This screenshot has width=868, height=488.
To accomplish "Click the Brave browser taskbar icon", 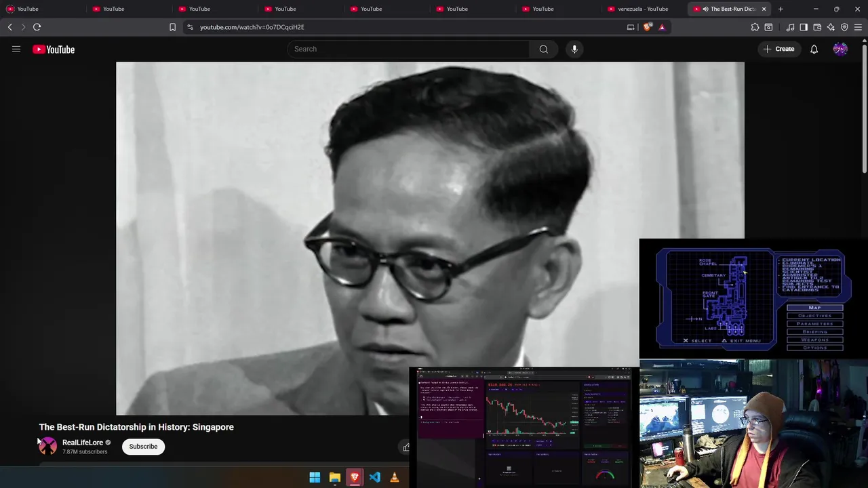I will 355,477.
